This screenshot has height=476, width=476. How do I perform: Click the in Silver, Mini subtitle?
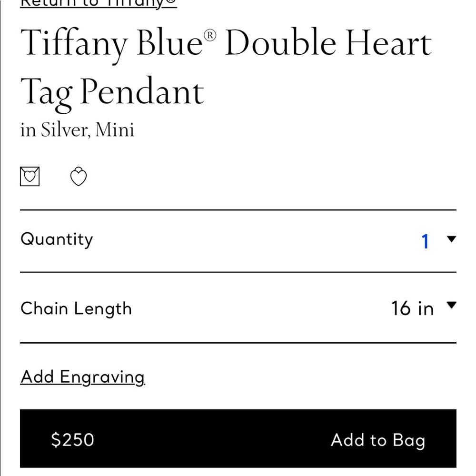coord(77,130)
